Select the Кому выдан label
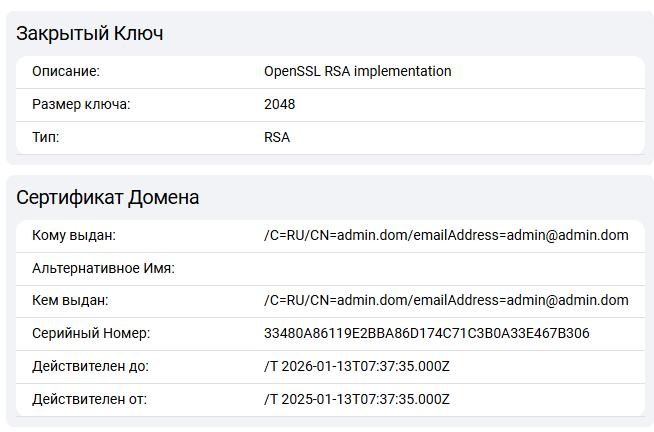This screenshot has width=654, height=432. (x=75, y=236)
